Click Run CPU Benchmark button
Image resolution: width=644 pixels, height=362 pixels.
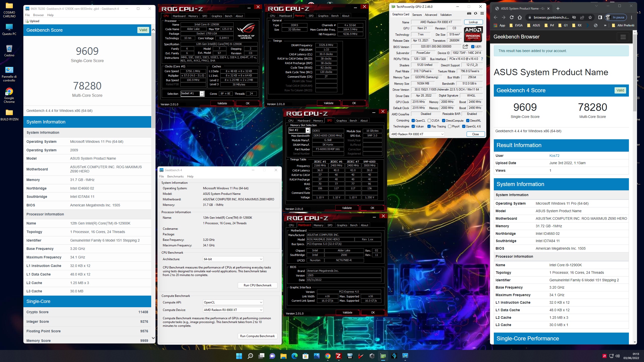257,285
